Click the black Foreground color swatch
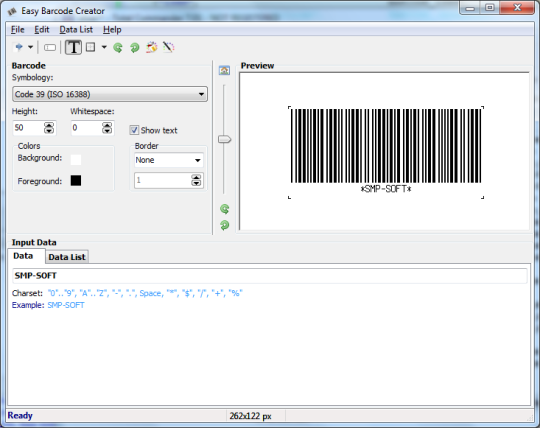 pyautogui.click(x=76, y=180)
